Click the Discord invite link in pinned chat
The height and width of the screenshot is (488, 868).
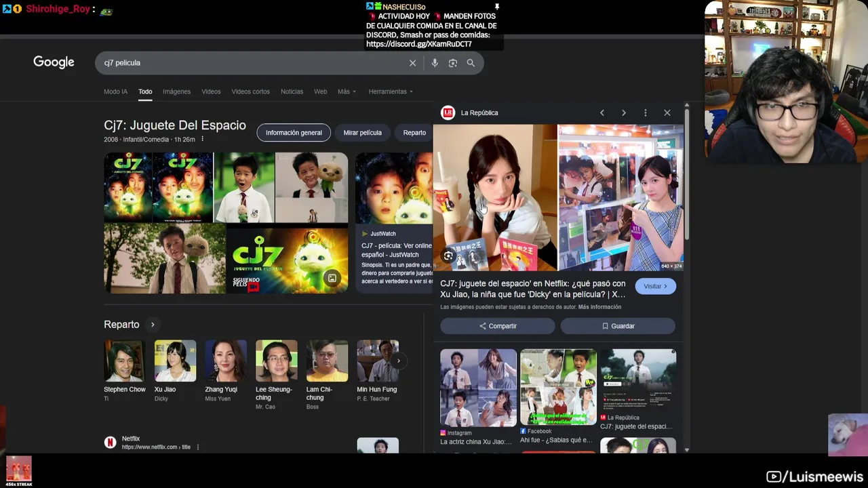pos(419,44)
